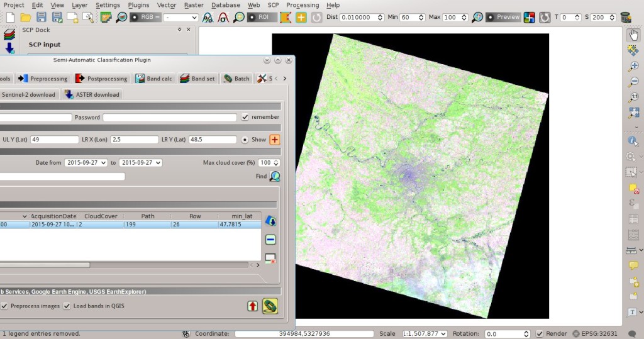Switch to the Band set tab

pyautogui.click(x=197, y=79)
